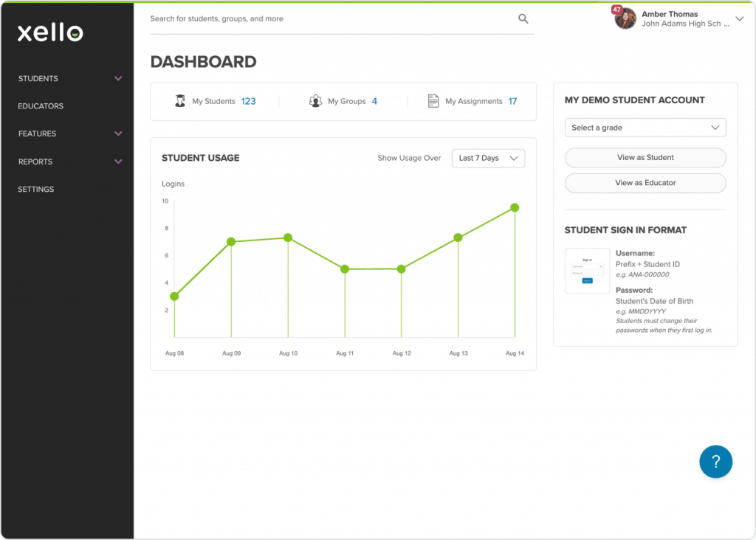Click the View as Student button

(x=645, y=157)
